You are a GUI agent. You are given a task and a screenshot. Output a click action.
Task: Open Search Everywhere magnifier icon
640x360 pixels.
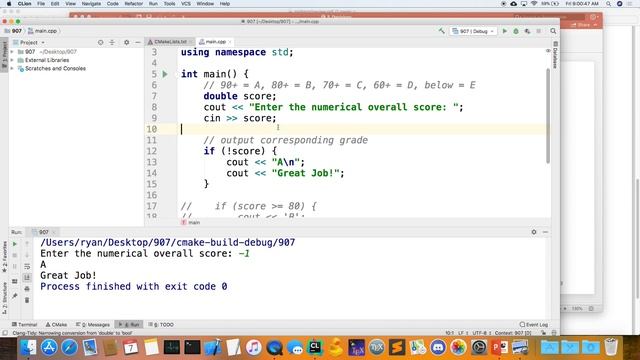point(553,31)
